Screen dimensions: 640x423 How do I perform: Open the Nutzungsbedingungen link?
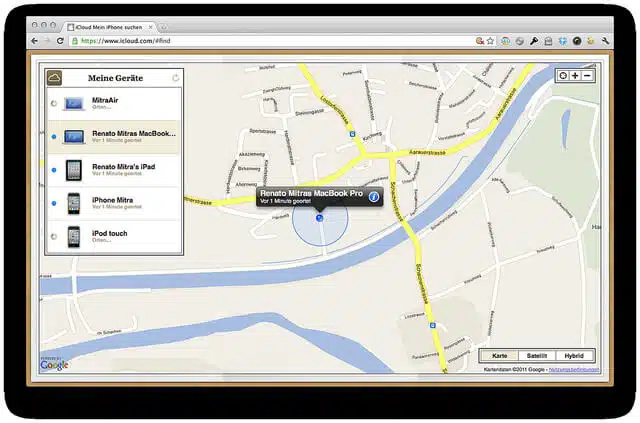(574, 370)
